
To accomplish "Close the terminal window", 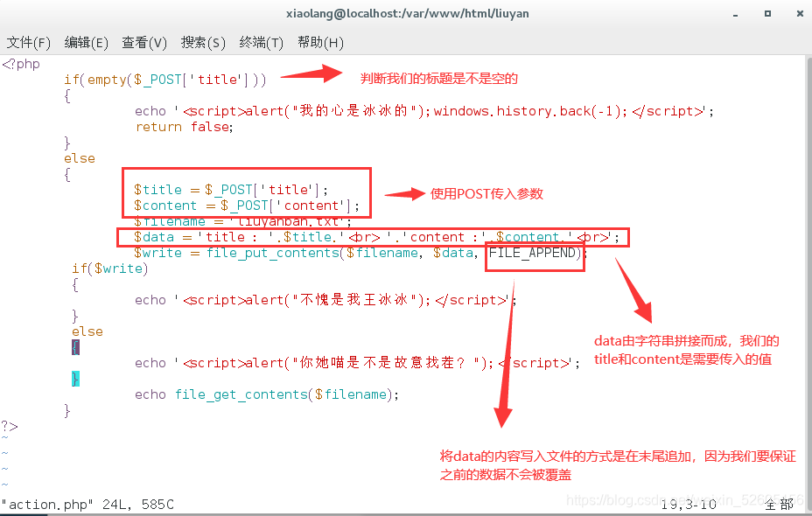I will click(800, 13).
